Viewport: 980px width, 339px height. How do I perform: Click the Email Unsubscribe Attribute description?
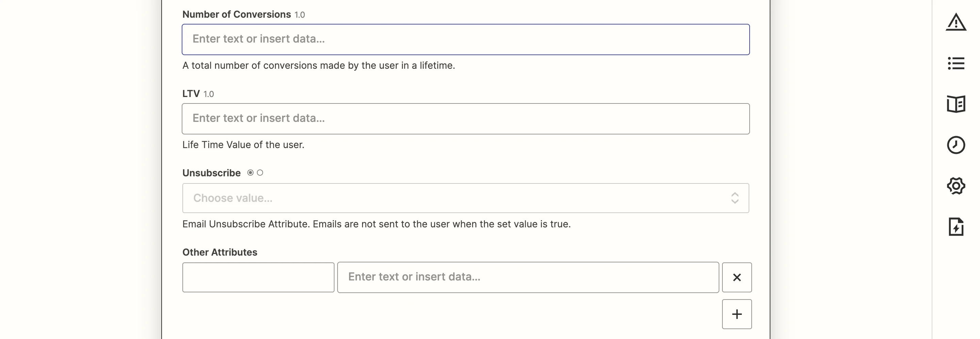pos(376,224)
